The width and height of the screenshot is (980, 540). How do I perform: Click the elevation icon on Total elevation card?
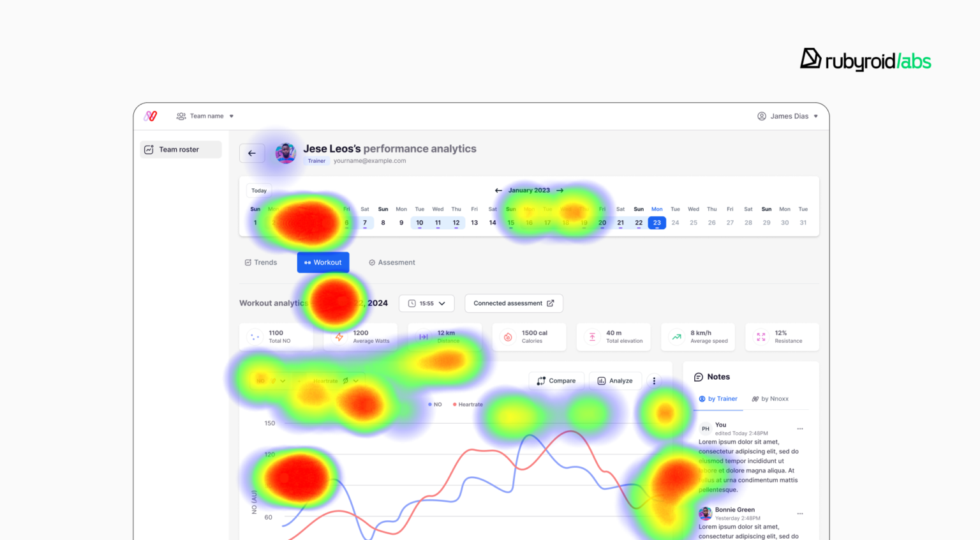(593, 336)
